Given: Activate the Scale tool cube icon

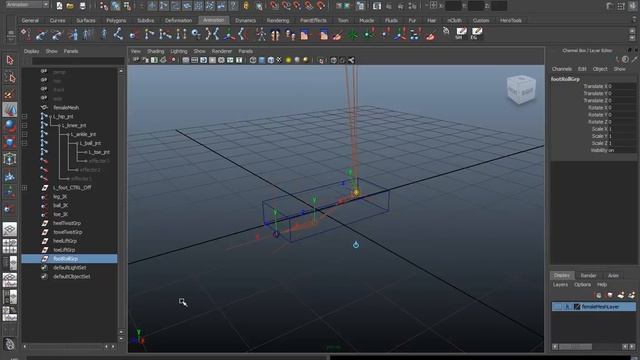Looking at the screenshot, I should [10, 142].
